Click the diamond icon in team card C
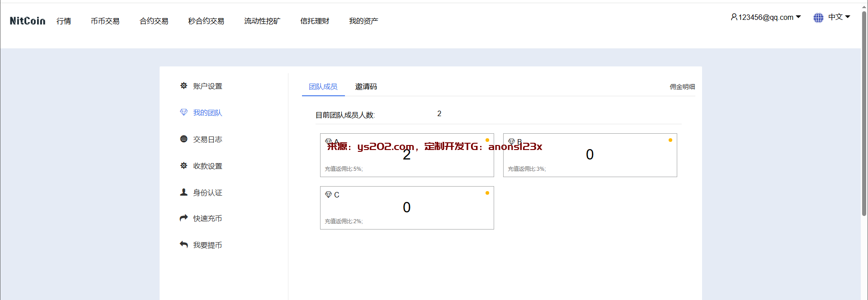 [x=329, y=195]
